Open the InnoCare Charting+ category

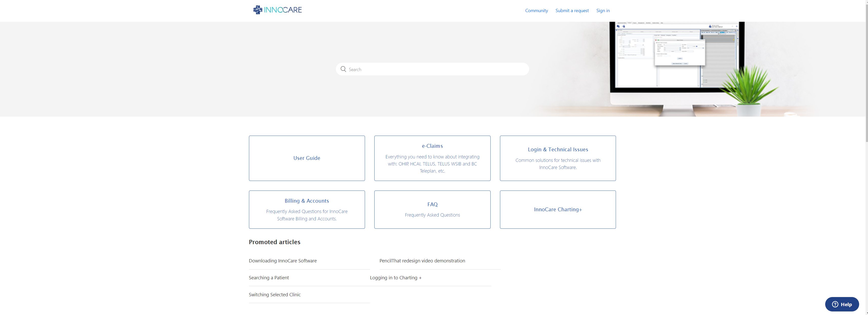[558, 210]
